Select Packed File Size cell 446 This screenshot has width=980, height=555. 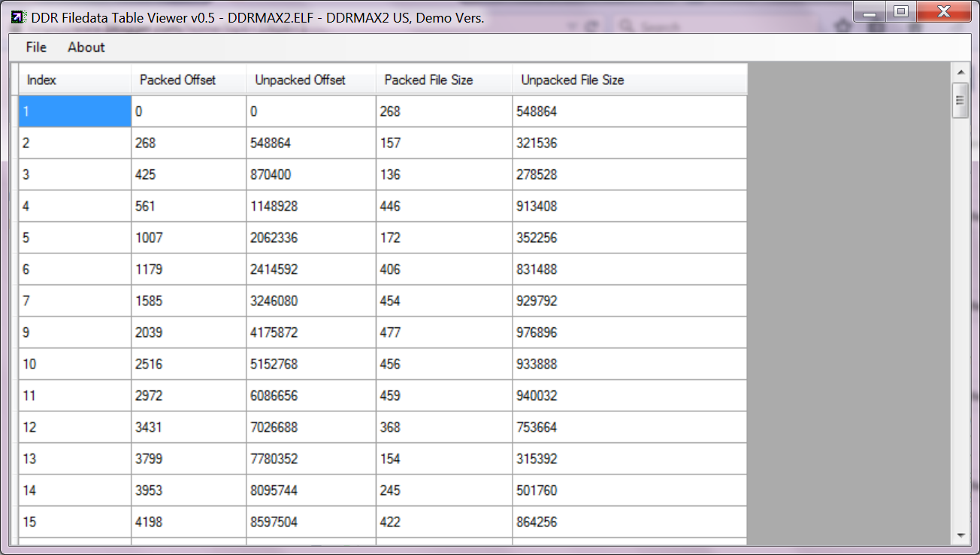(445, 206)
